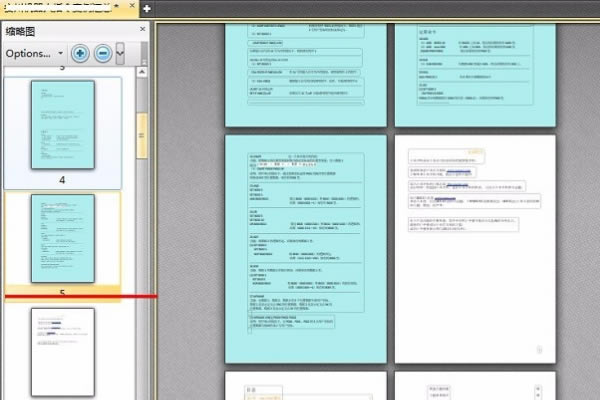Viewport: 600px width, 400px height.
Task: Open the Options dropdown menu
Action: 34,54
